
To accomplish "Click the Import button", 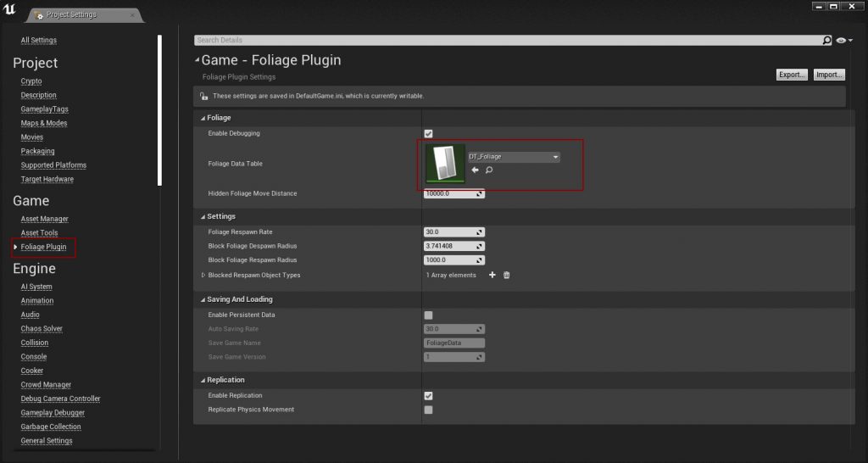I will [829, 75].
